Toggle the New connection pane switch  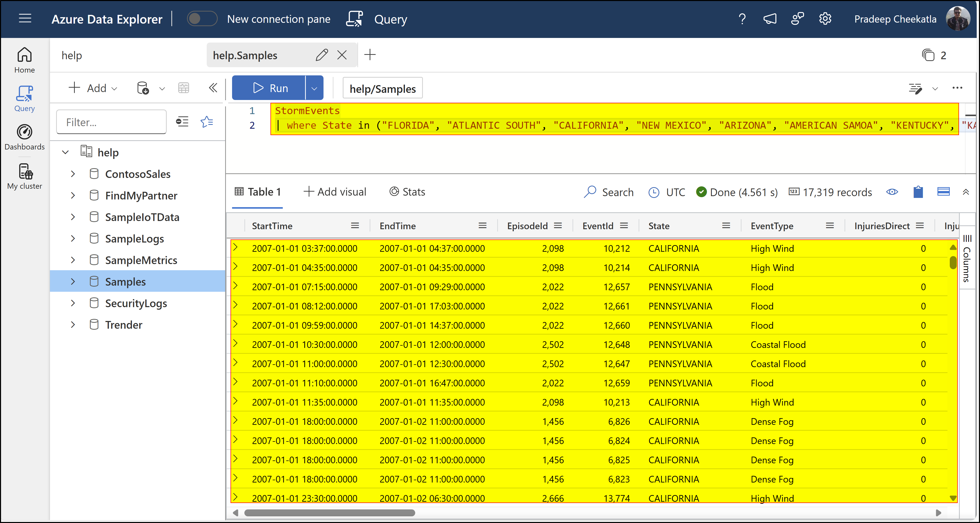pos(202,19)
